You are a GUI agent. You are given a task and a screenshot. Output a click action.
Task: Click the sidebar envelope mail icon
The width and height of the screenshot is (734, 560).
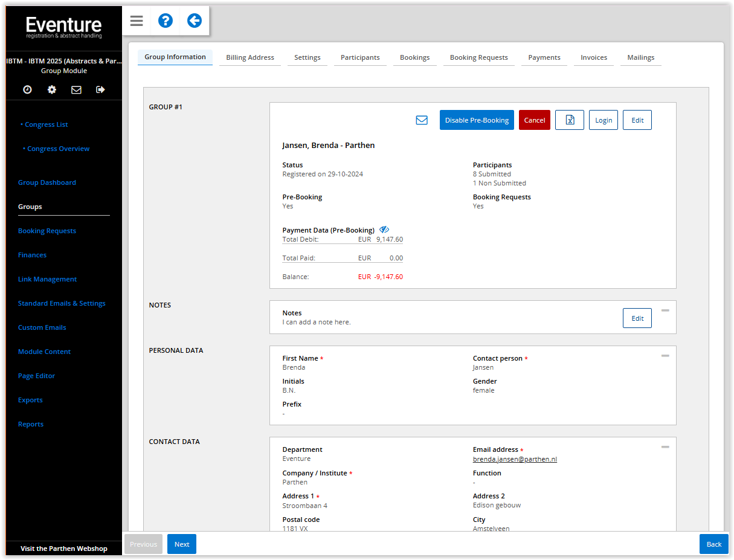76,89
